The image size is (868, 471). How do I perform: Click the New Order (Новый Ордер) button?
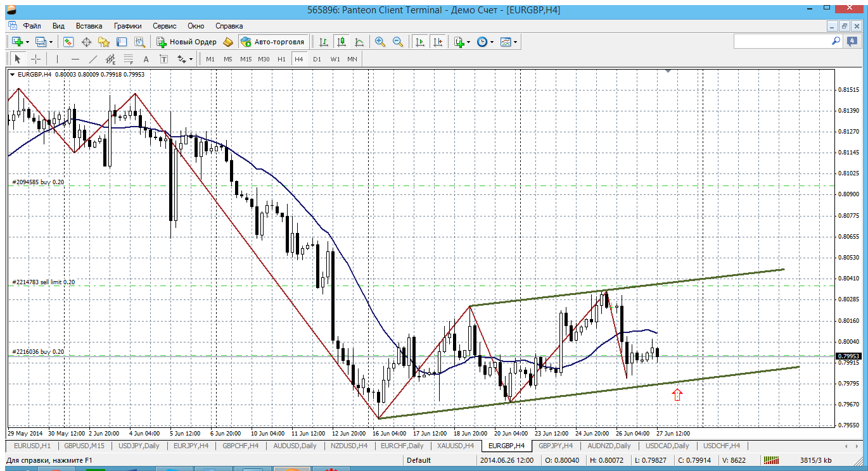(x=187, y=42)
